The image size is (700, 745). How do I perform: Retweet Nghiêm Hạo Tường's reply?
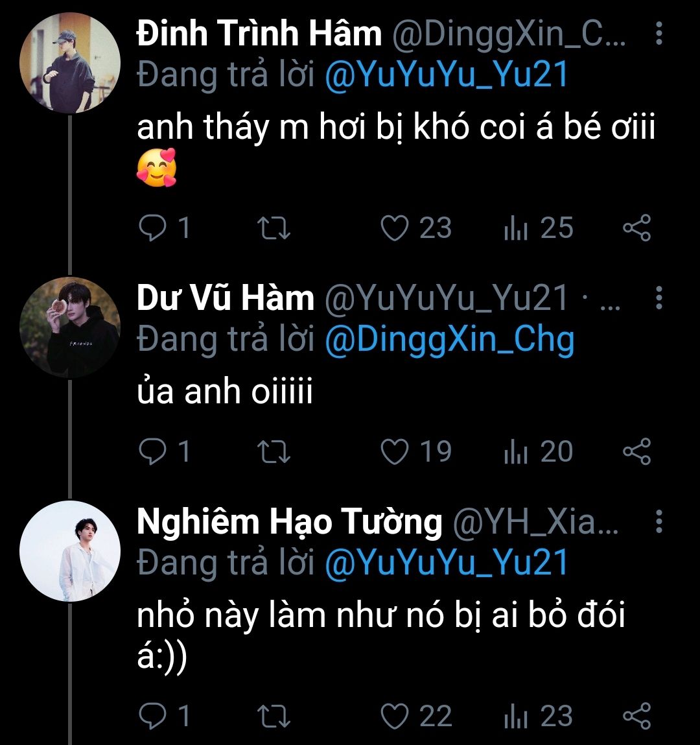click(x=274, y=716)
